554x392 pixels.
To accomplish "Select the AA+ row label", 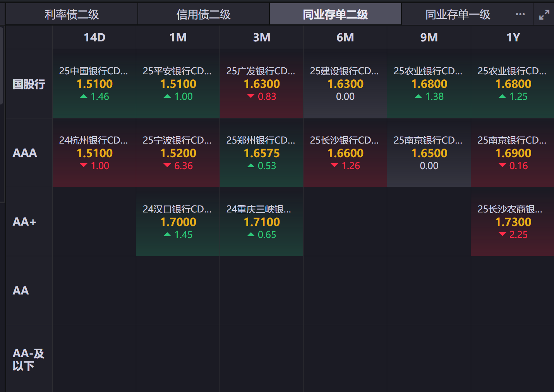I will pyautogui.click(x=24, y=222).
